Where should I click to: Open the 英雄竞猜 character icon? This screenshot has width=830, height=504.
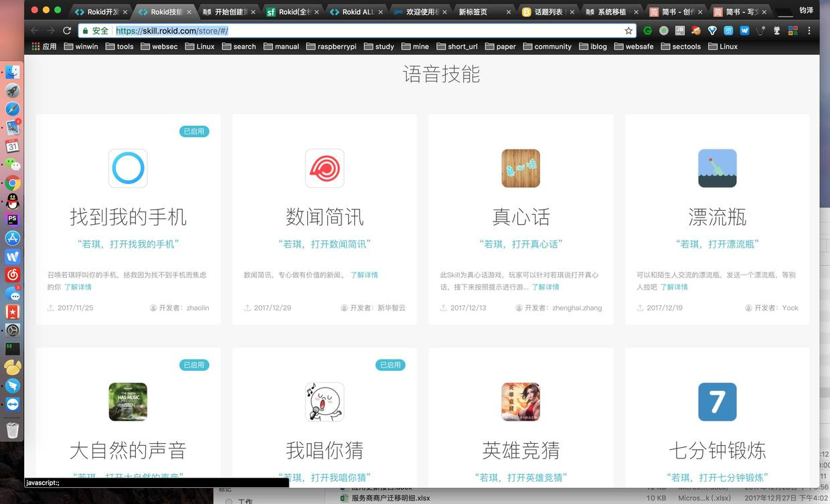[x=521, y=402]
